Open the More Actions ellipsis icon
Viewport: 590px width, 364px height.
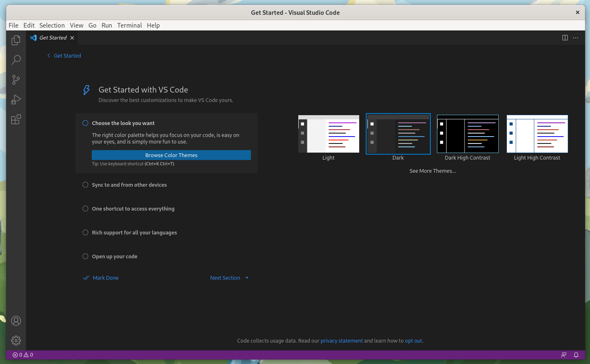pyautogui.click(x=576, y=38)
